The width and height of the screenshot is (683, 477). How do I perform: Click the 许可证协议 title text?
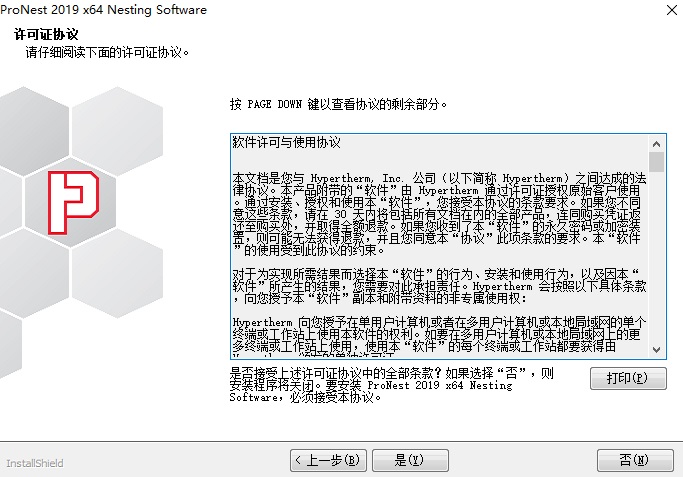[x=46, y=34]
